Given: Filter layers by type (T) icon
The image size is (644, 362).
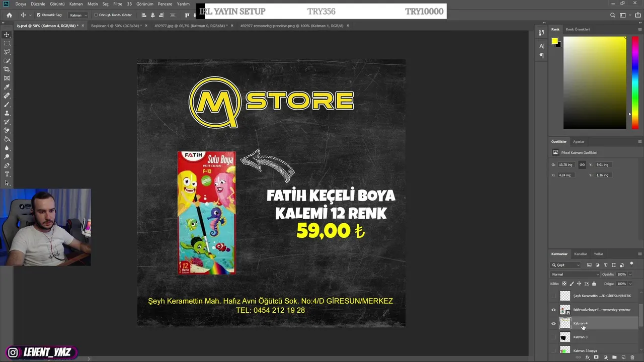Looking at the screenshot, I should [605, 265].
